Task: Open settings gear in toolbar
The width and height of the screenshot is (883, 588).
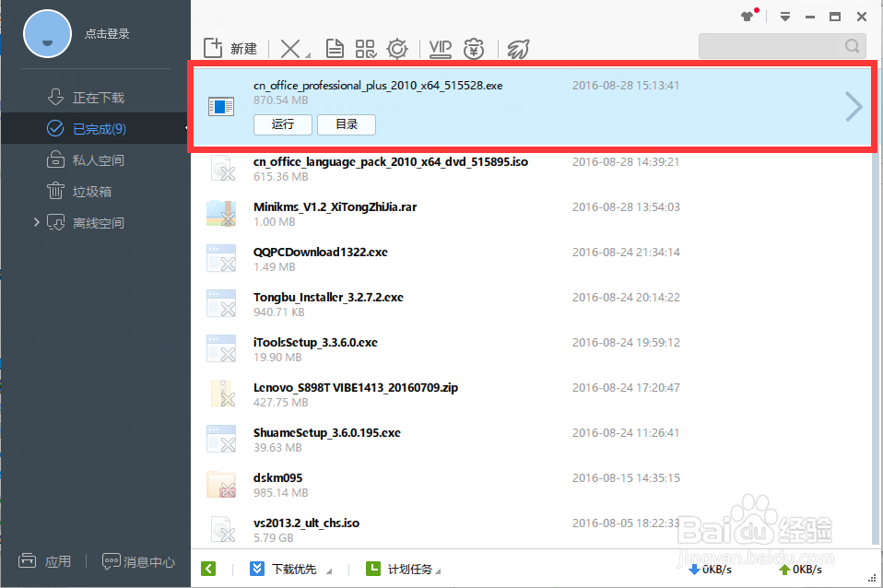Action: (397, 49)
